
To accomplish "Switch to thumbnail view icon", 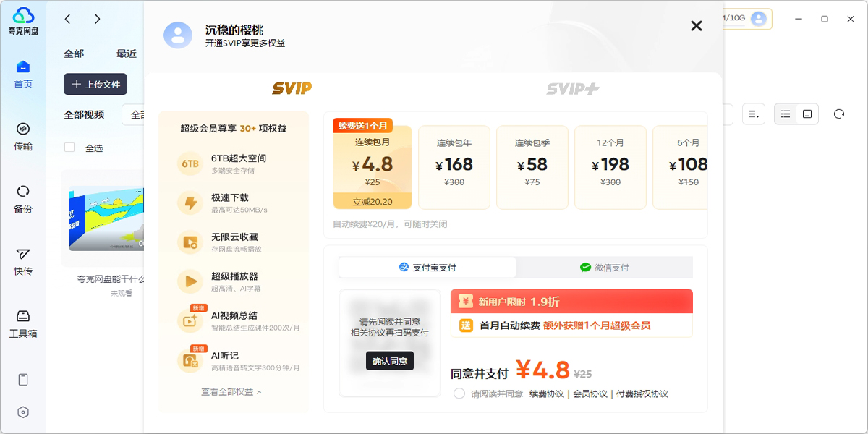I will [807, 114].
